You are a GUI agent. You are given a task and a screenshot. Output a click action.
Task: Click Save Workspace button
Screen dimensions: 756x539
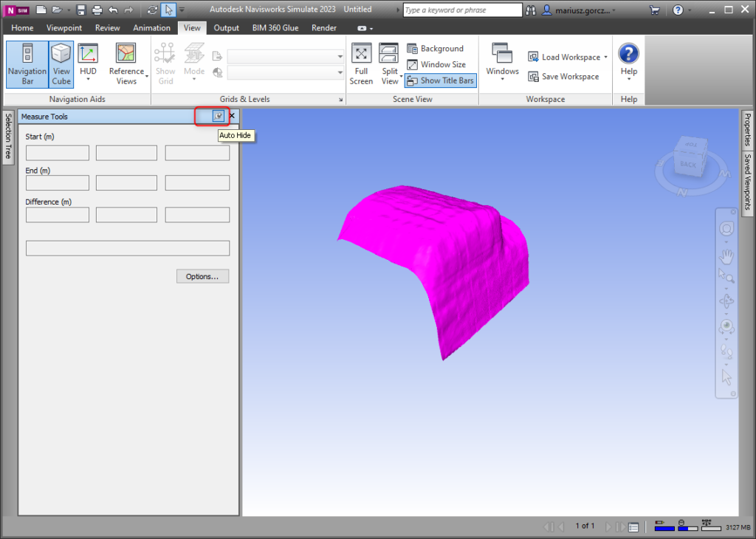pos(563,77)
